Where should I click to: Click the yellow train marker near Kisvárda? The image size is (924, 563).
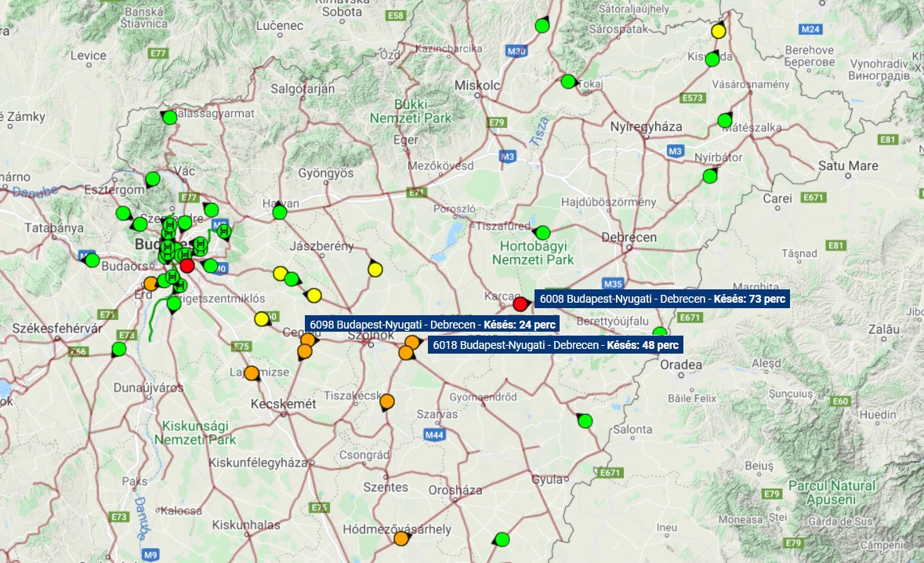tap(719, 31)
